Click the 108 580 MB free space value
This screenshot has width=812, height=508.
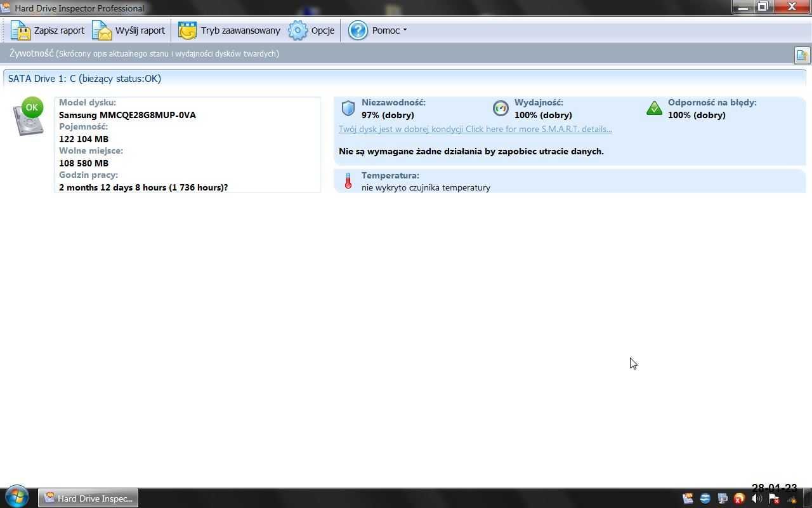point(84,163)
